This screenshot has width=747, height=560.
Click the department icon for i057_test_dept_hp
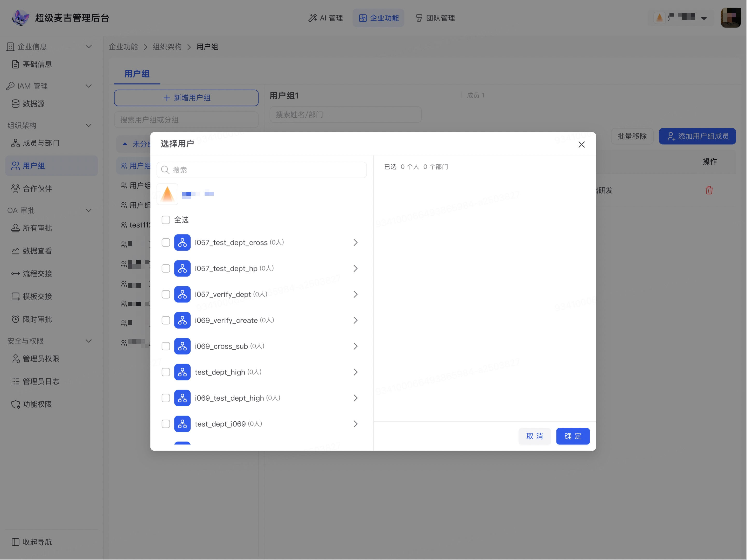tap(182, 268)
